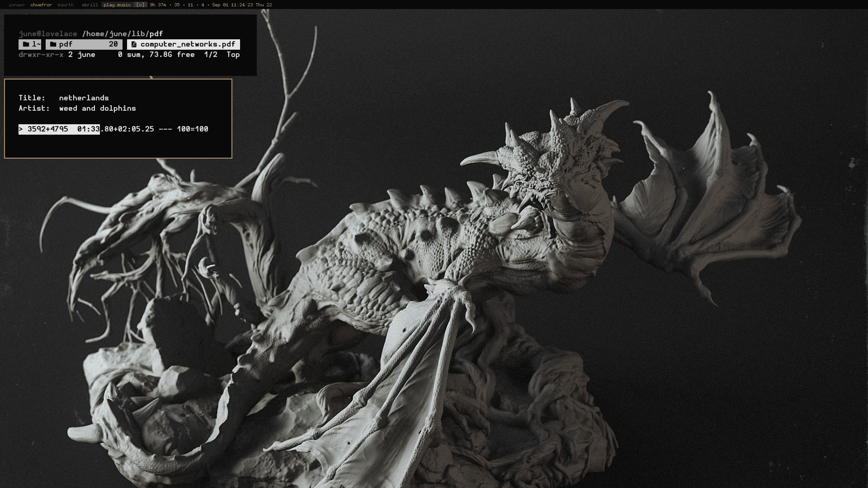Viewport: 868px width, 488px height.
Task: Click the play.music window title in bar
Action: pyautogui.click(x=117, y=5)
